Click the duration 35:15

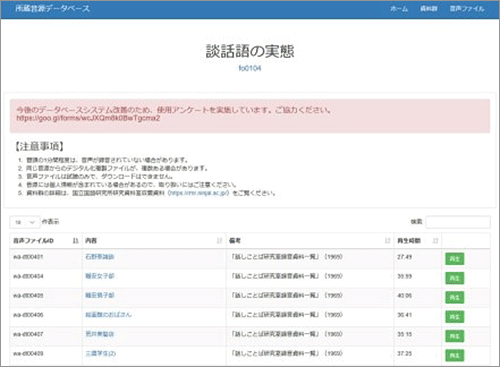point(404,334)
